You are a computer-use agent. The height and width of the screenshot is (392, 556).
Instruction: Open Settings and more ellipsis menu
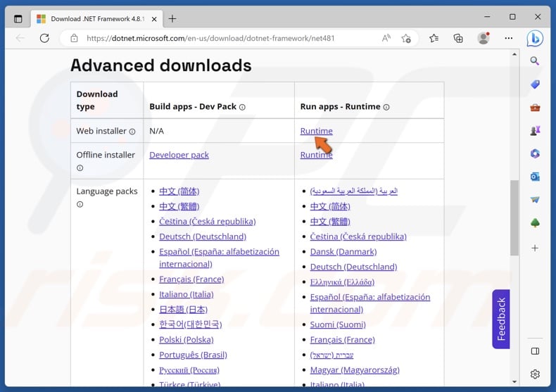[x=508, y=38]
